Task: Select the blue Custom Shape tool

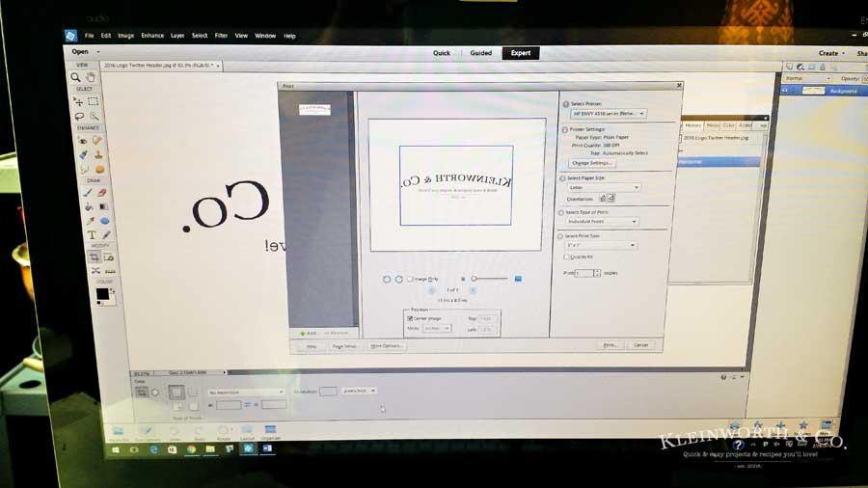Action: (x=104, y=221)
